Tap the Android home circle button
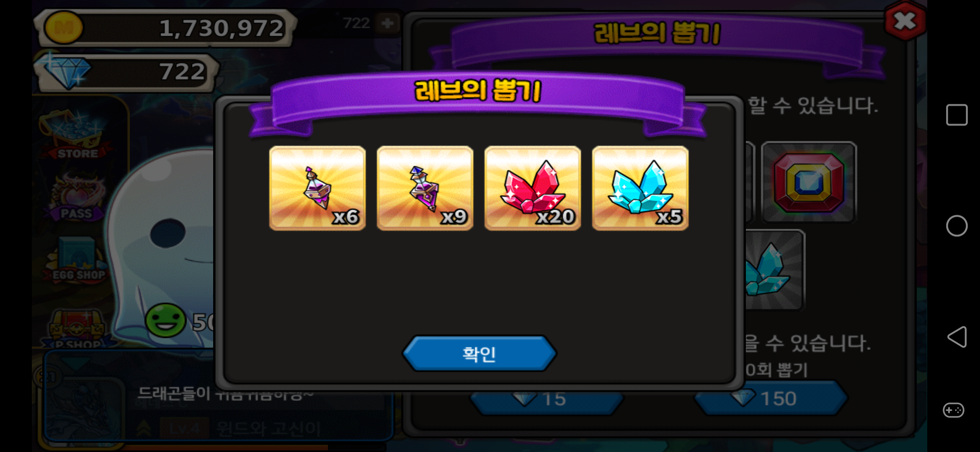Screen dimensions: 980x452 (957, 226)
